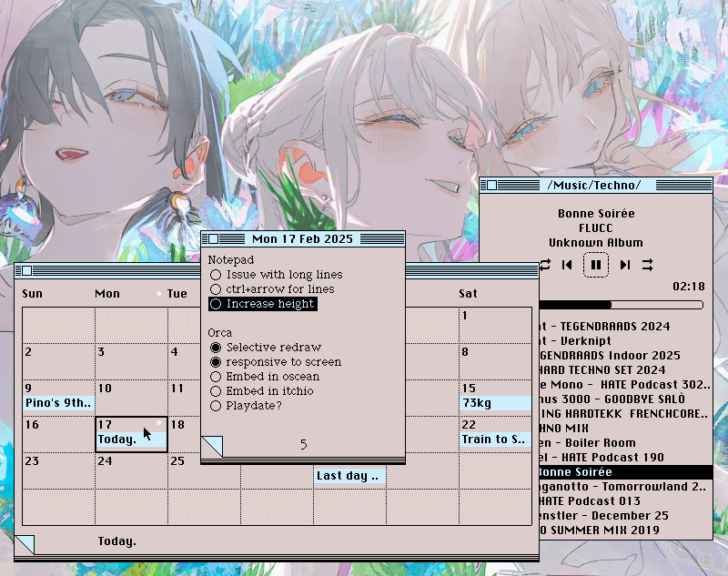Viewport: 728px width, 576px height.
Task: Click the 02:18 elapsed time
Action: [x=689, y=287]
